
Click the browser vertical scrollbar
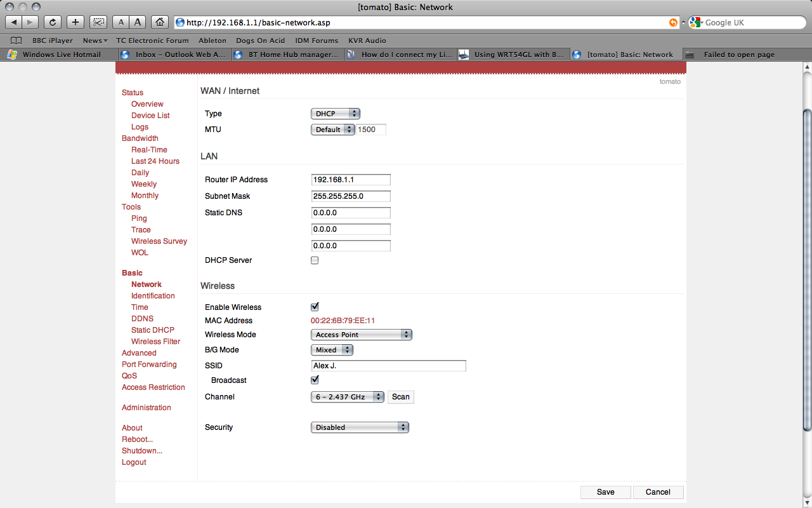pyautogui.click(x=807, y=267)
